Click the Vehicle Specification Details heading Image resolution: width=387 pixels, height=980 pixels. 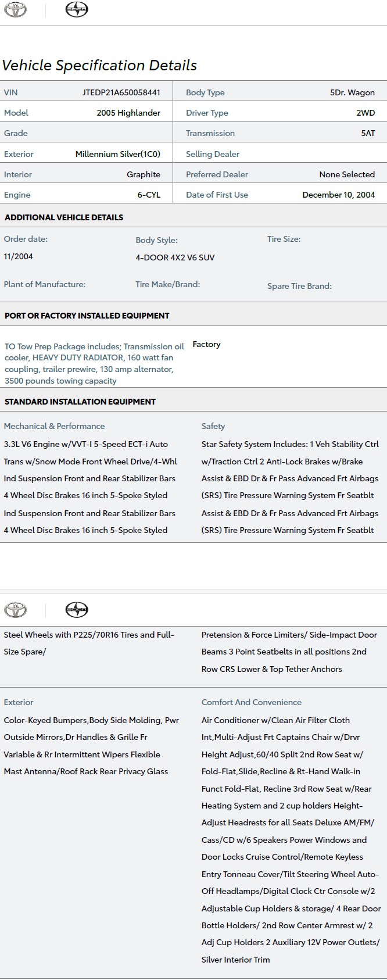(x=99, y=65)
